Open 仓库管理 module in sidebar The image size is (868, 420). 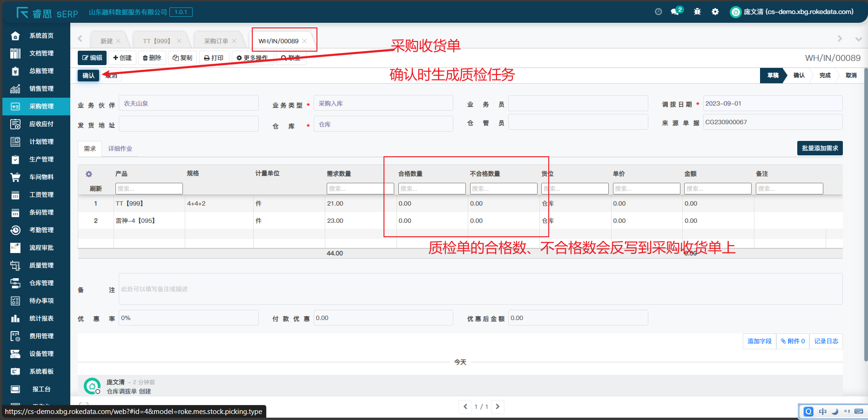tap(41, 283)
